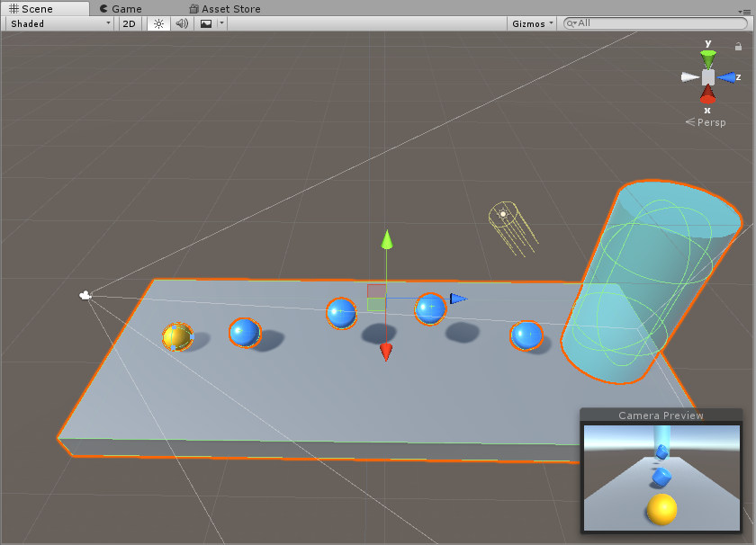Image resolution: width=756 pixels, height=545 pixels.
Task: Click the Camera Preview title label
Action: pos(661,415)
